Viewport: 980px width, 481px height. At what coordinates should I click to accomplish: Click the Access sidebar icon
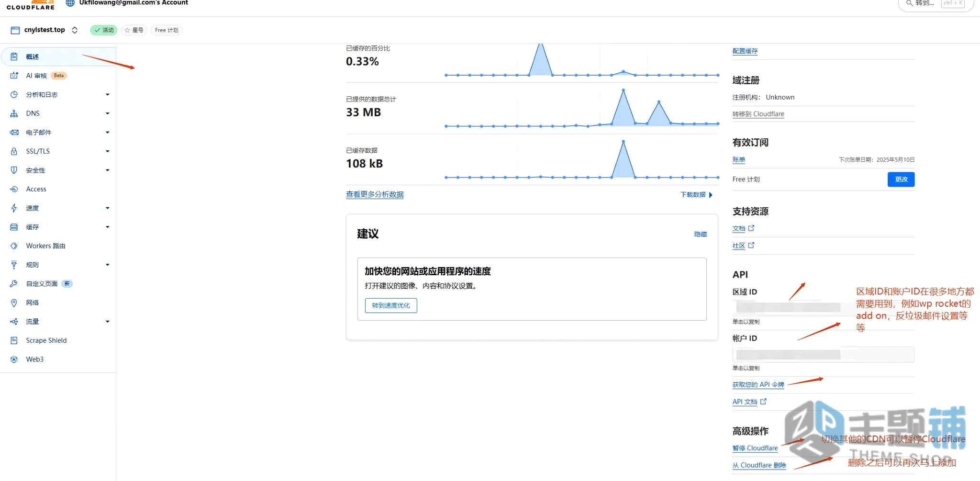(14, 189)
